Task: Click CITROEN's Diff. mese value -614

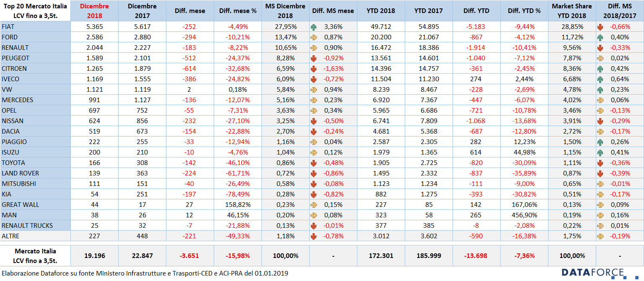Action: 190,69
